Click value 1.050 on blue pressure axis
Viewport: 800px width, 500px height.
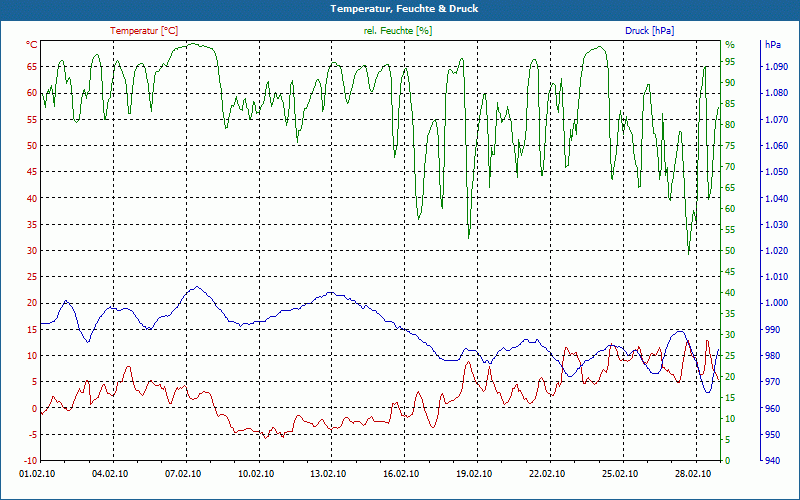776,172
